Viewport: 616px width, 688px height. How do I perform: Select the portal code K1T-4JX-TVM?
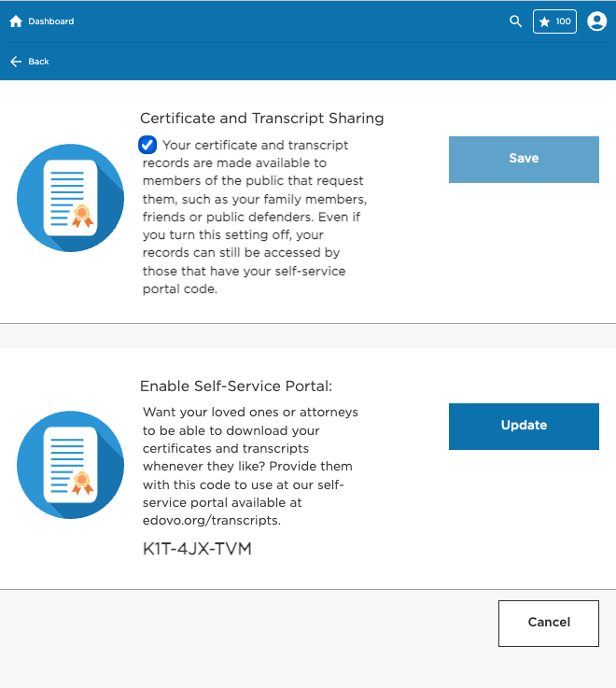[197, 549]
